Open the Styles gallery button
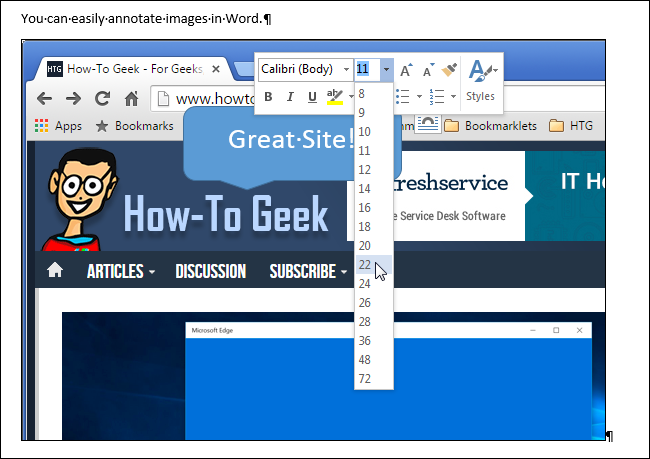This screenshot has height=459, width=650. [481, 82]
